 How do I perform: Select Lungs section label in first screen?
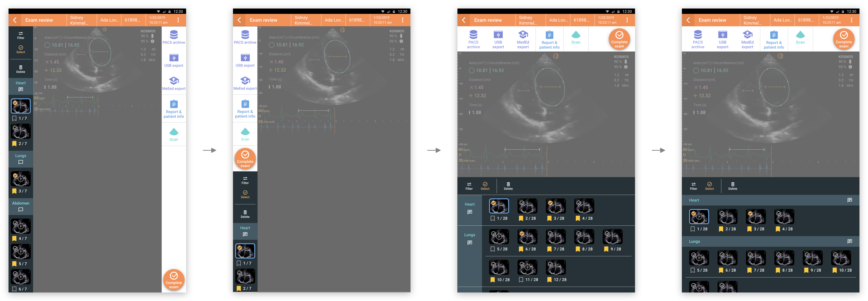click(21, 156)
